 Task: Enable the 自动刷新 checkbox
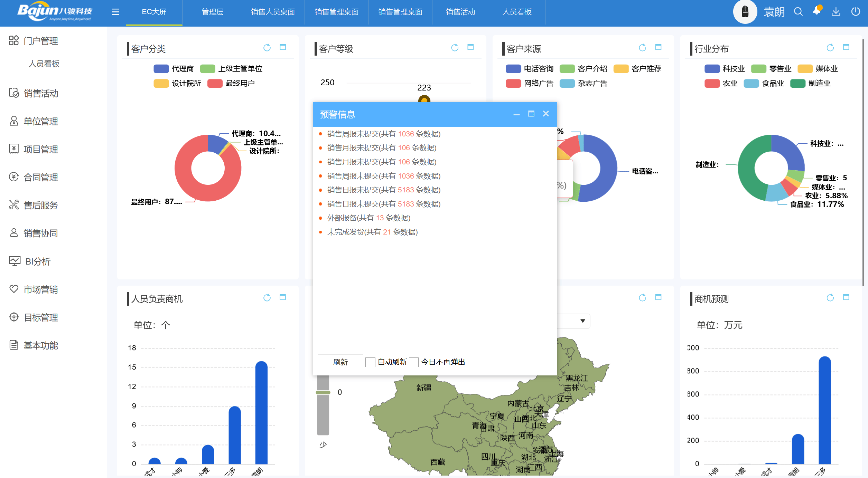(x=370, y=362)
